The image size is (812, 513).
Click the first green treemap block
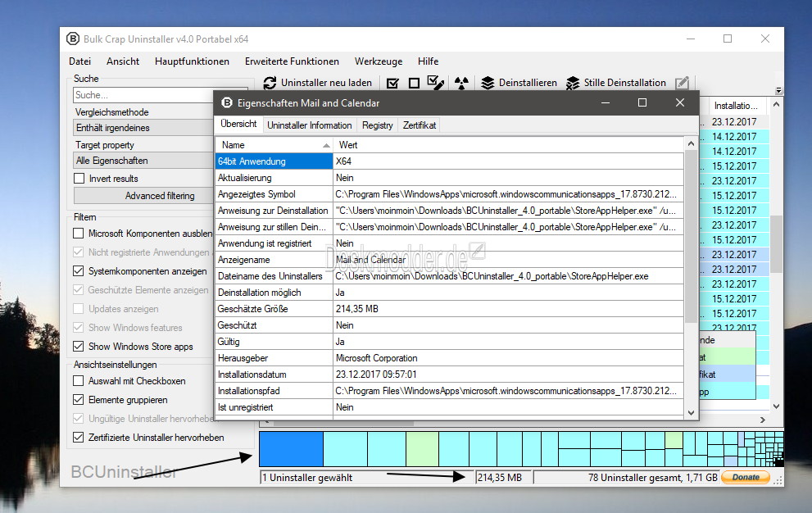click(422, 449)
